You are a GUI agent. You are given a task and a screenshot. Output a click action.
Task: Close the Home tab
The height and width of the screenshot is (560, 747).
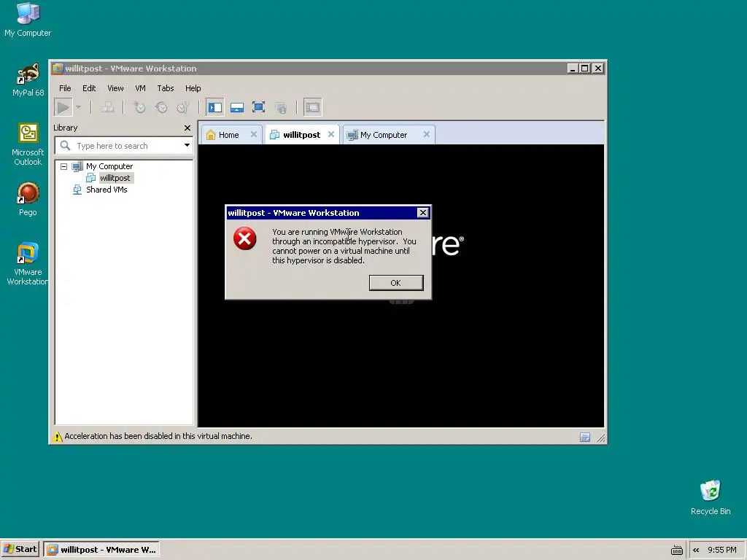254,134
